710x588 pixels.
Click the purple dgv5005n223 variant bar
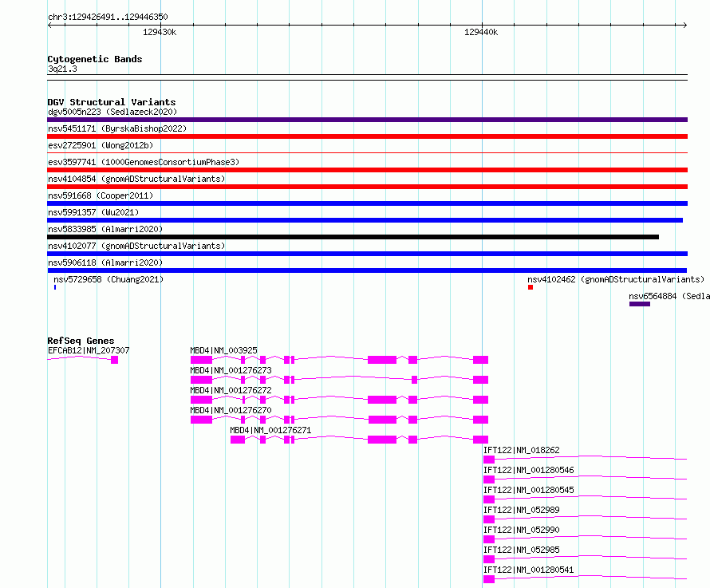pos(367,120)
